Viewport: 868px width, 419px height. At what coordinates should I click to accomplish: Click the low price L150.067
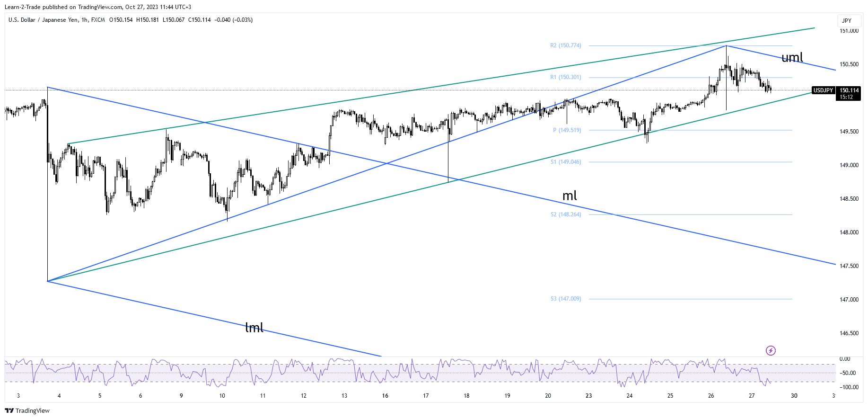174,20
